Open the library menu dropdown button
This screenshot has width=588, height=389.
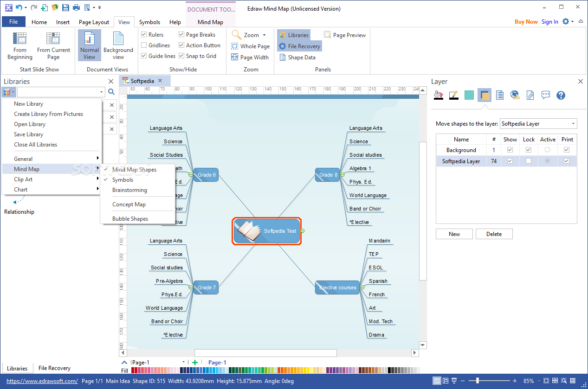[x=9, y=92]
